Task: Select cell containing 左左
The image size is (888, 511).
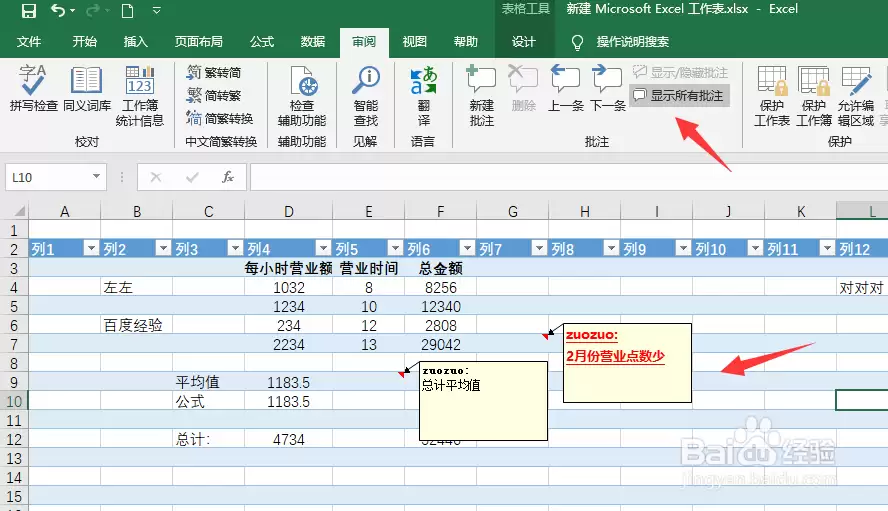Action: coord(136,287)
